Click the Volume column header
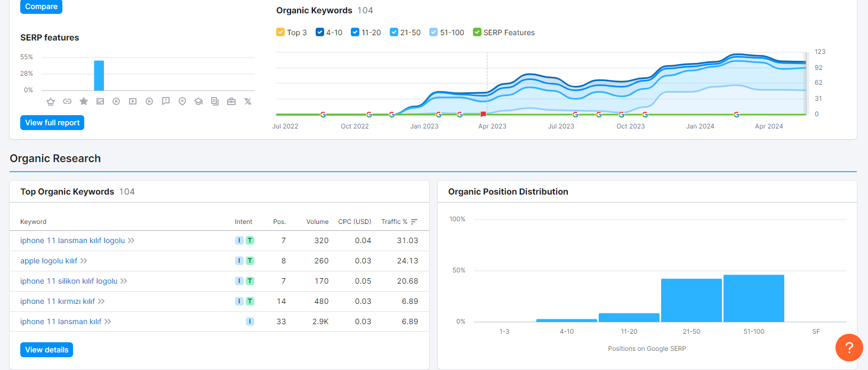 (317, 222)
